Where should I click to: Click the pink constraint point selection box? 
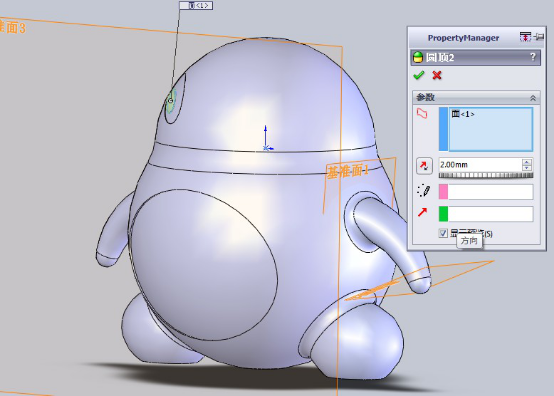[486, 192]
